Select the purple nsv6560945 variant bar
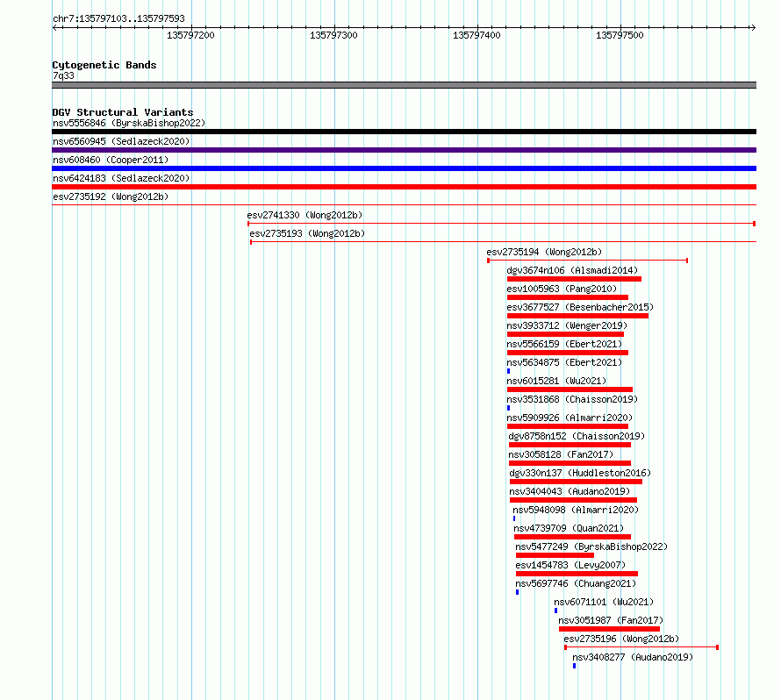Screen dimensions: 781x700 [404, 150]
